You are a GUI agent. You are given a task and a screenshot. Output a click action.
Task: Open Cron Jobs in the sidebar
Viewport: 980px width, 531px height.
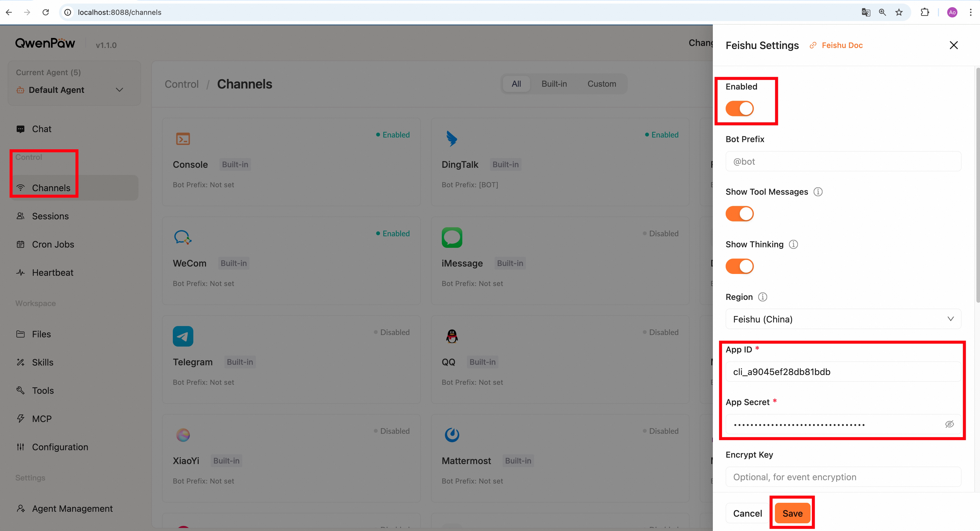click(53, 244)
